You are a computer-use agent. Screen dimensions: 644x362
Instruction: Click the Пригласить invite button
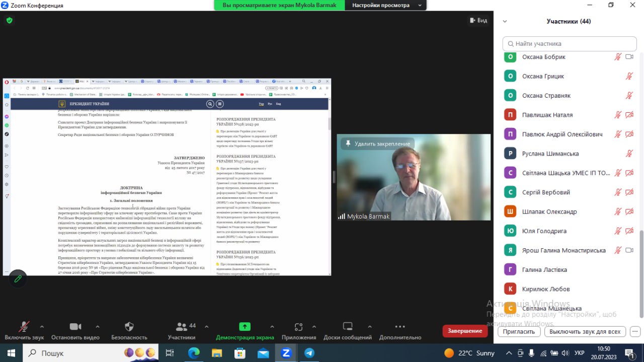click(519, 332)
